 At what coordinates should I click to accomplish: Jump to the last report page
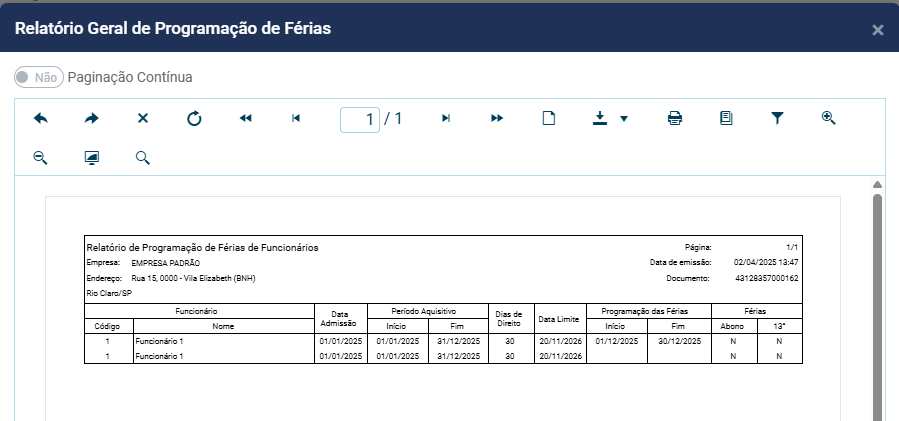coord(497,118)
